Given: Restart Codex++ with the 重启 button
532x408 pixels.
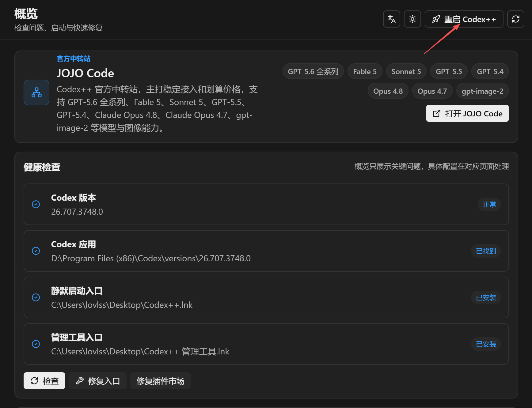Looking at the screenshot, I should [x=464, y=19].
